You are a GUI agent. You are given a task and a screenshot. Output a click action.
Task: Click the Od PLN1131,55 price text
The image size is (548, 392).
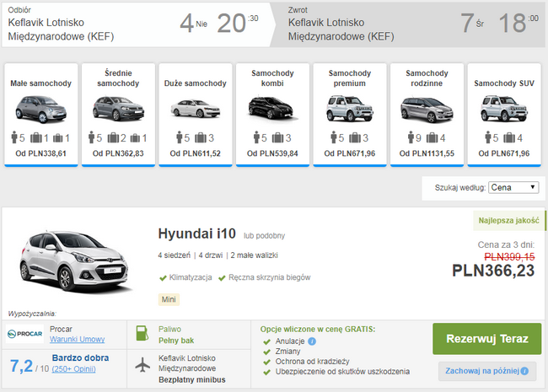427,153
